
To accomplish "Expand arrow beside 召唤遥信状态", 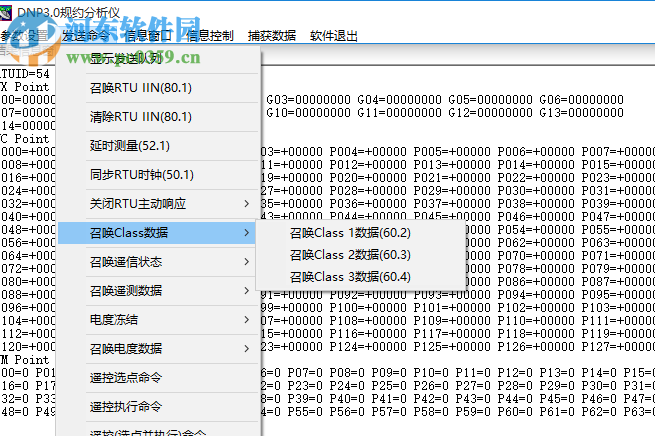I will coord(246,262).
